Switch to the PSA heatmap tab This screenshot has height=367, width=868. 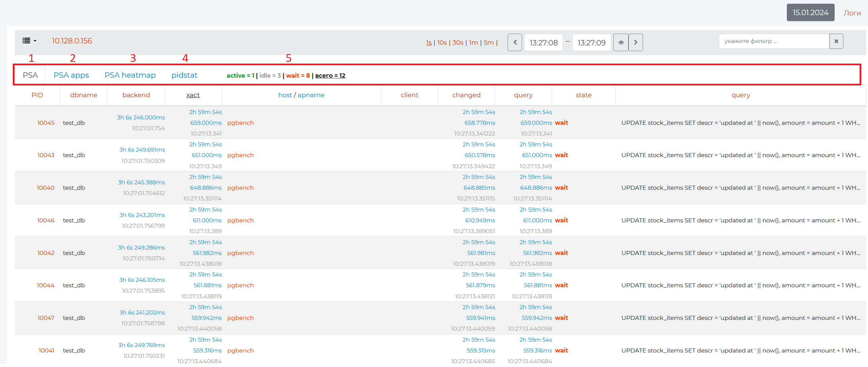pyautogui.click(x=130, y=75)
